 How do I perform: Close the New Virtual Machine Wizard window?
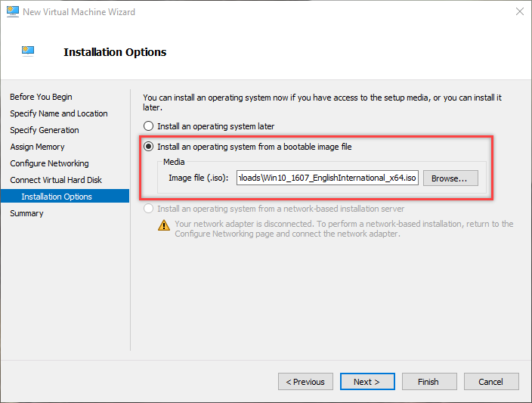(x=520, y=12)
